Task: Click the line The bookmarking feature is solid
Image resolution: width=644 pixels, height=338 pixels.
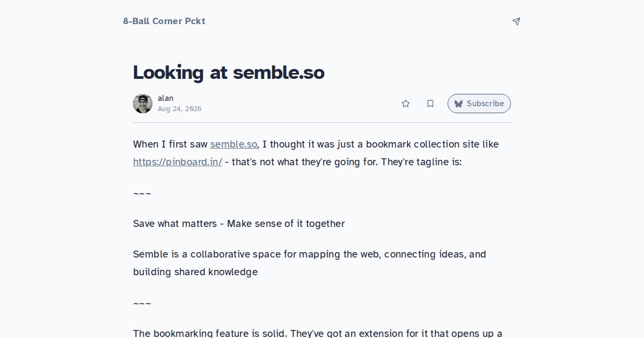Action: [318, 333]
